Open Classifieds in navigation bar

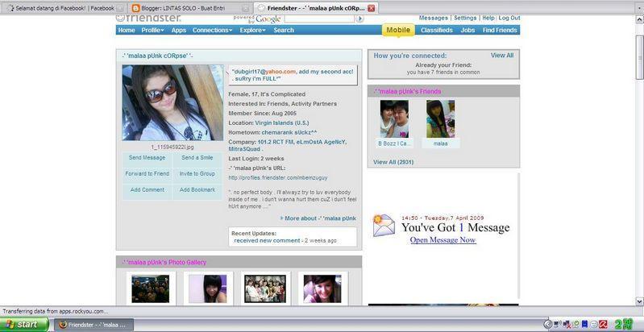(437, 30)
